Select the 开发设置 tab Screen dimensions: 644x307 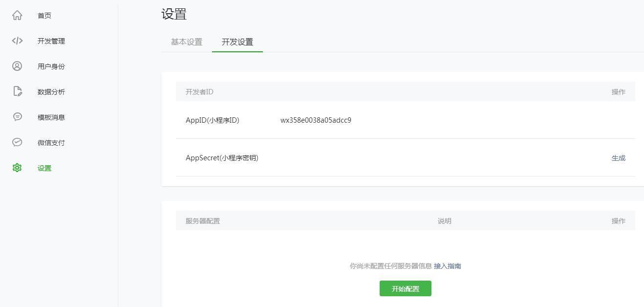237,42
